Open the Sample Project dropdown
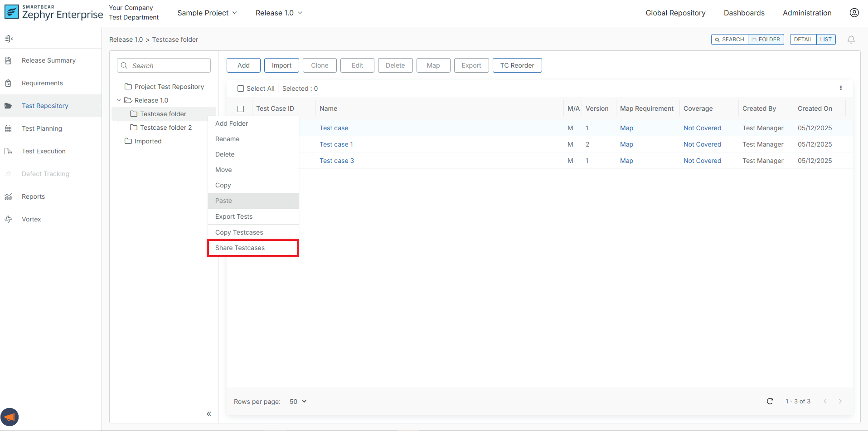This screenshot has width=868, height=432. point(207,13)
